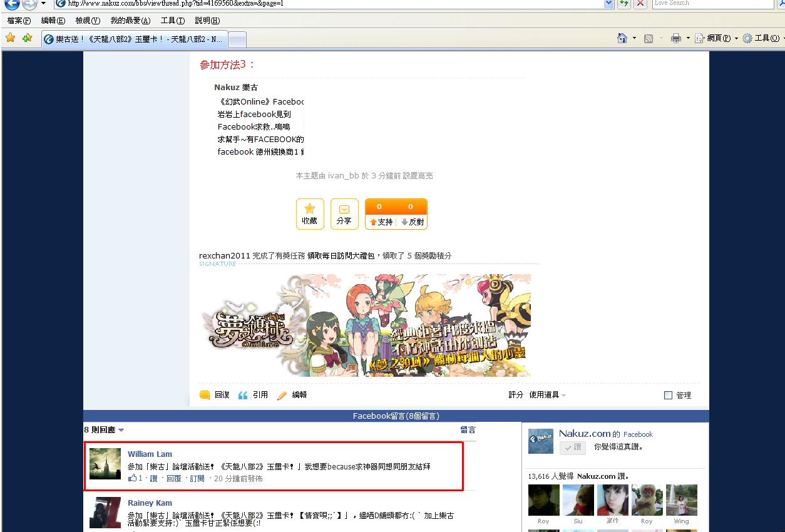Click the Home icon in command bar
The width and height of the screenshot is (785, 532).
pos(622,38)
